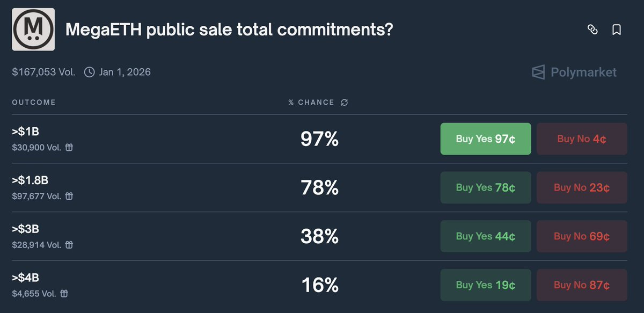Image resolution: width=644 pixels, height=313 pixels.
Task: Open Polymarket via the wordmark link
Action: pos(583,72)
